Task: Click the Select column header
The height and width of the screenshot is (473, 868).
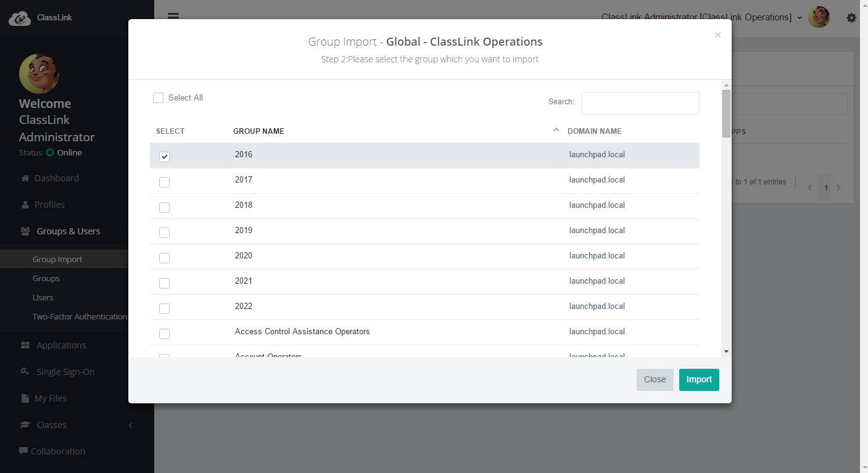Action: 170,131
